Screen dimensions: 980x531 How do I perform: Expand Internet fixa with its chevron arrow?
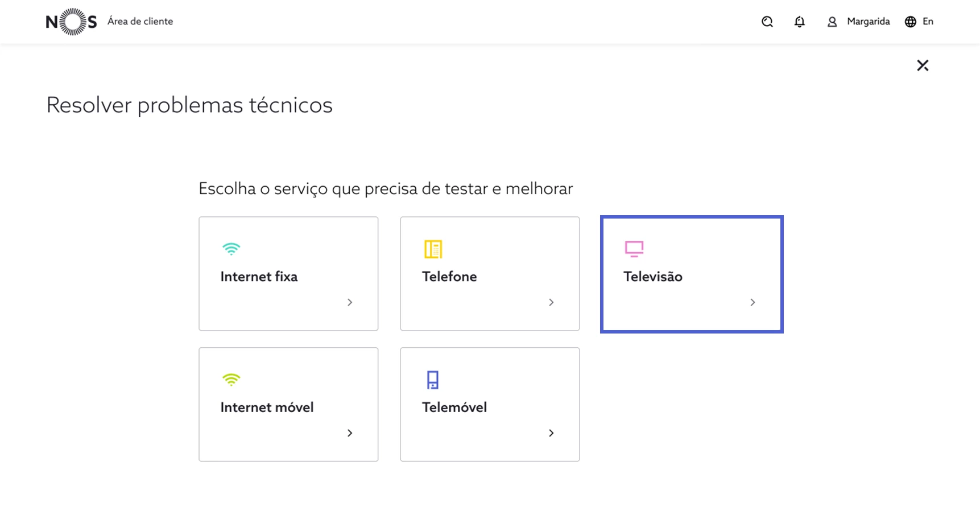pyautogui.click(x=350, y=302)
